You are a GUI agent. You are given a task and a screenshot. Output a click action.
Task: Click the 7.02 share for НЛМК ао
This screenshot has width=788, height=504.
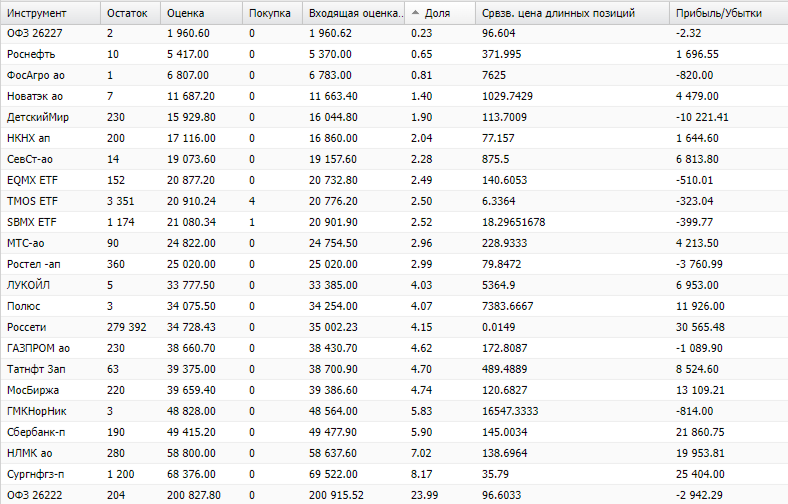(x=422, y=453)
